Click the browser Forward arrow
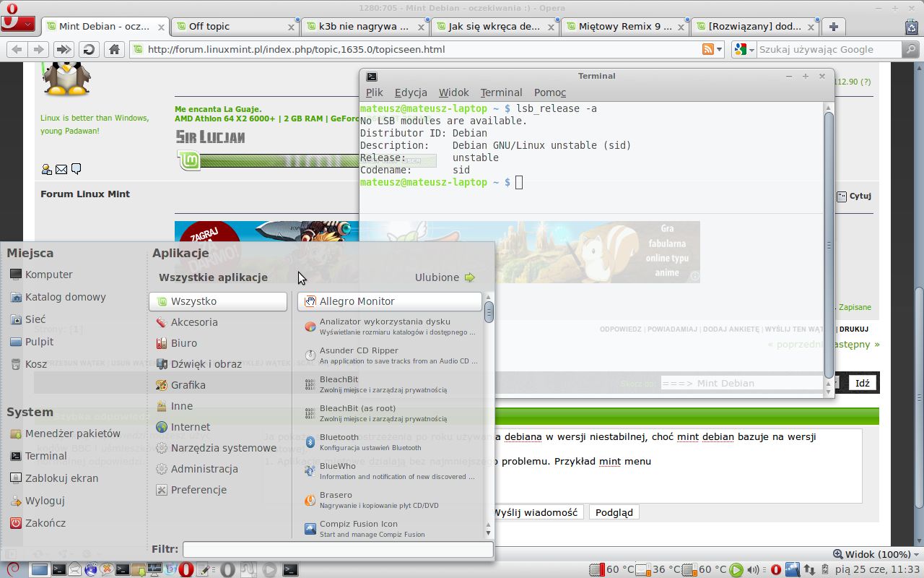 [x=38, y=49]
